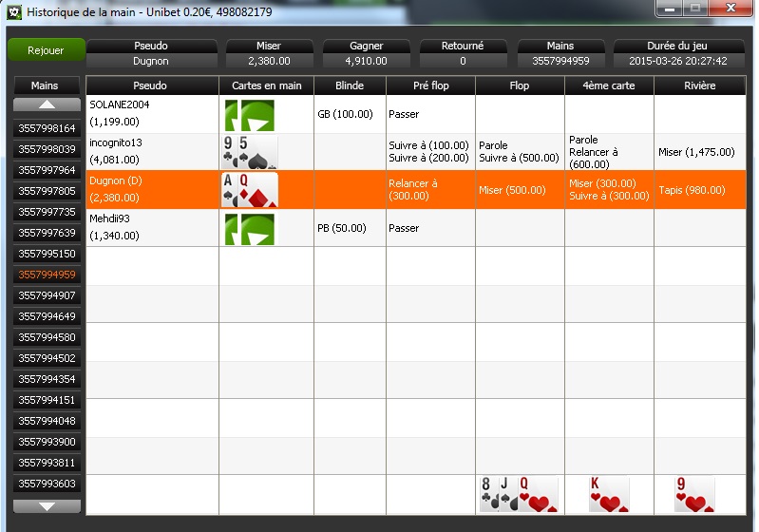The width and height of the screenshot is (759, 532).
Task: Open hand 3557994151
Action: pos(47,400)
